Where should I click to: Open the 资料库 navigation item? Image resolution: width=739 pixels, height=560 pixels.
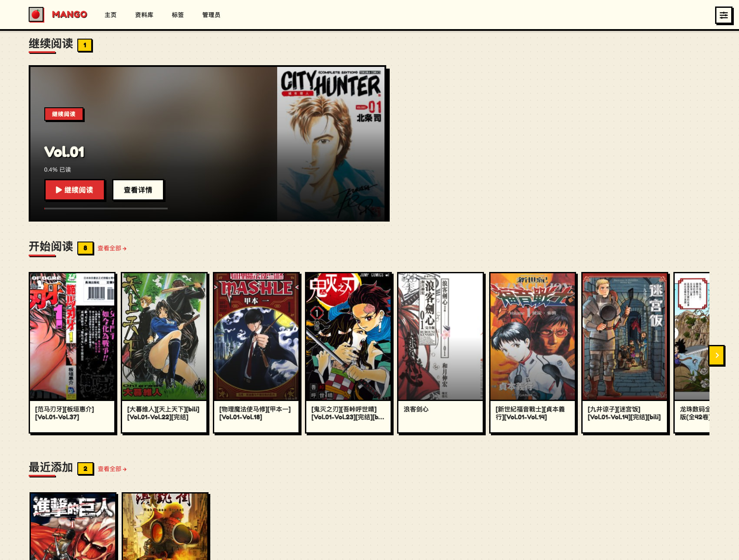(144, 15)
